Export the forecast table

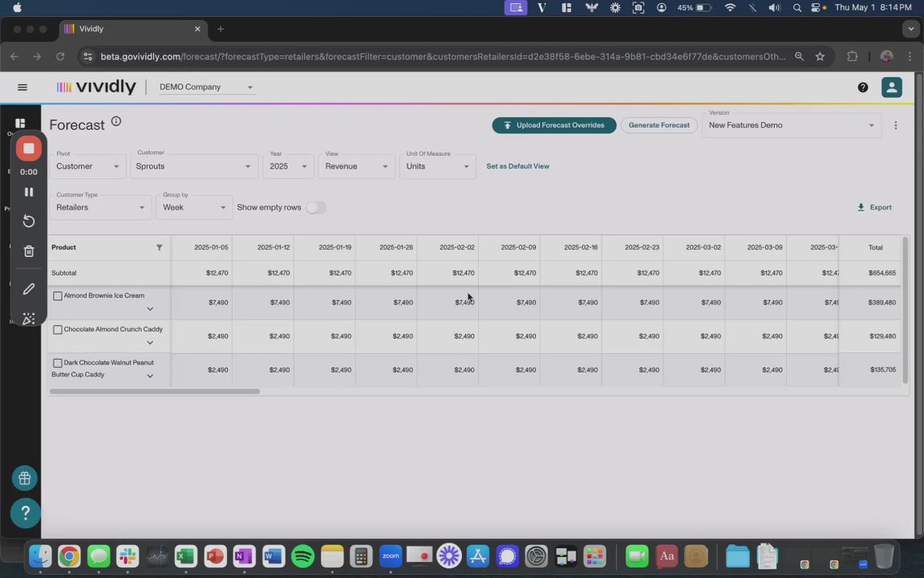coord(874,208)
